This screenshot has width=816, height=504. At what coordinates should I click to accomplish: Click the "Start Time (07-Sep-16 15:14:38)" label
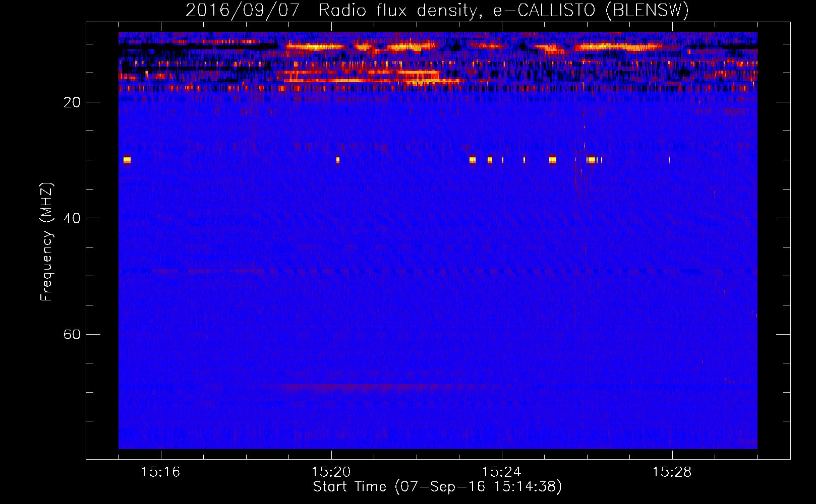click(437, 487)
